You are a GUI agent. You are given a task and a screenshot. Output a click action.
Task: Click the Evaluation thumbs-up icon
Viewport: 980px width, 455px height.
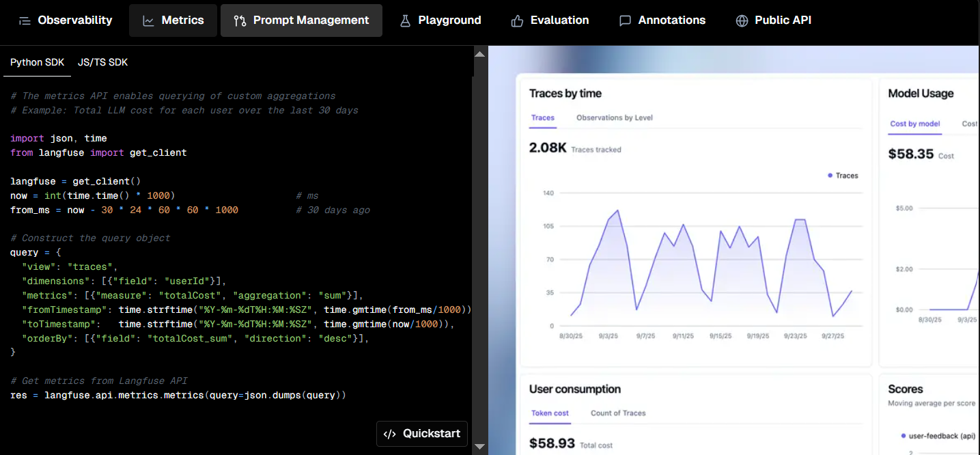[517, 20]
